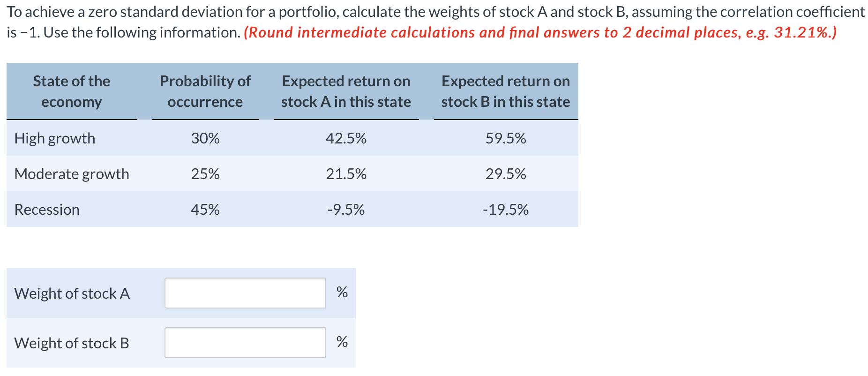Click the -19.5% stock B recession return
The image size is (868, 376).
[505, 209]
